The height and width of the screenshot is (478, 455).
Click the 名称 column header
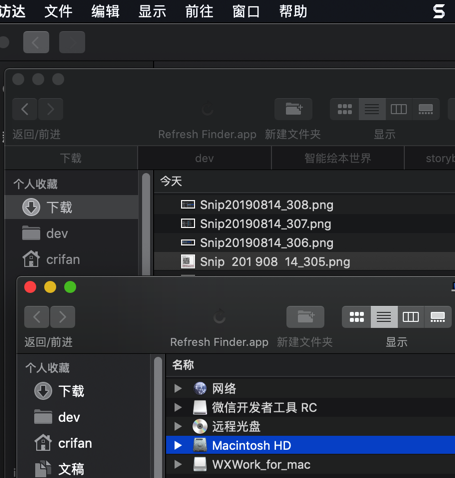[183, 365]
